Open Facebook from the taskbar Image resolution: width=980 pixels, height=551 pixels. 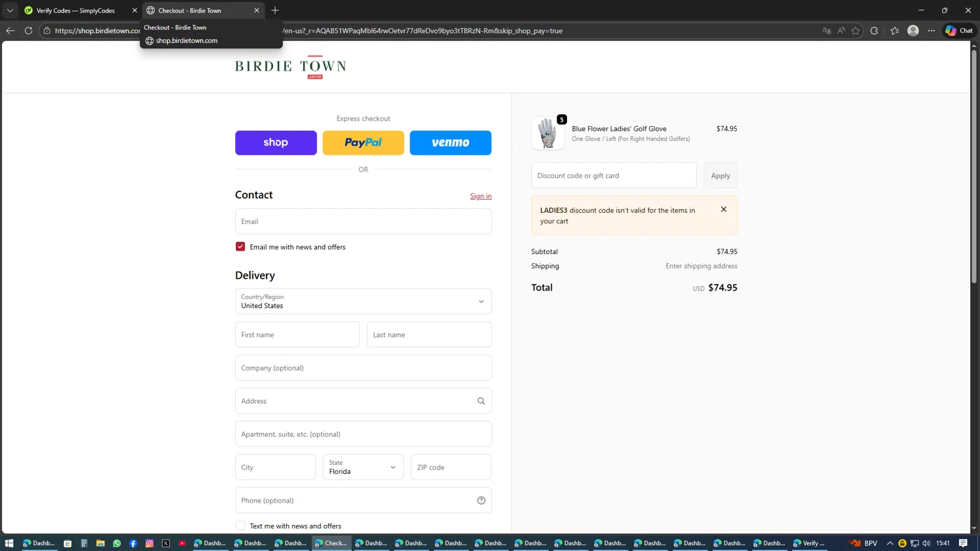tap(133, 543)
